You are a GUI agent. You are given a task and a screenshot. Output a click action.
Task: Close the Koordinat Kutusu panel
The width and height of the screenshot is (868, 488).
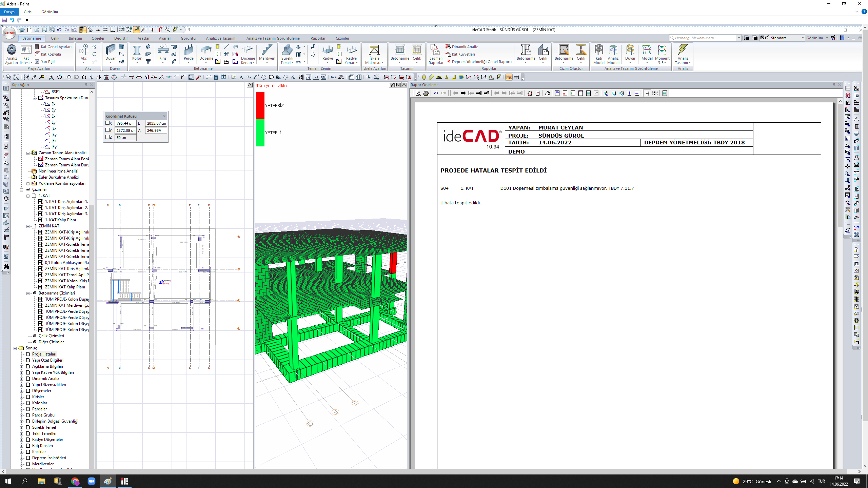click(164, 116)
